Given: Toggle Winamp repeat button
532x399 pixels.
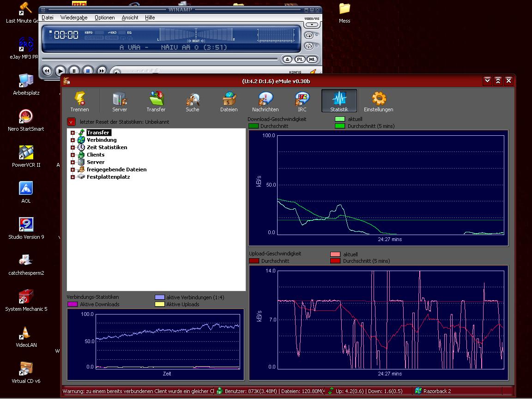Looking at the screenshot, I should pyautogui.click(x=309, y=36).
